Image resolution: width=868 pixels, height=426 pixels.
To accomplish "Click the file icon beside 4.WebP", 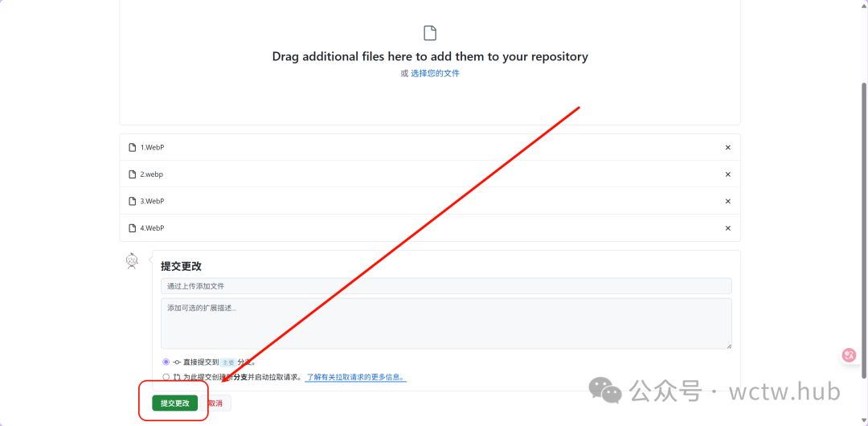I will pyautogui.click(x=133, y=228).
